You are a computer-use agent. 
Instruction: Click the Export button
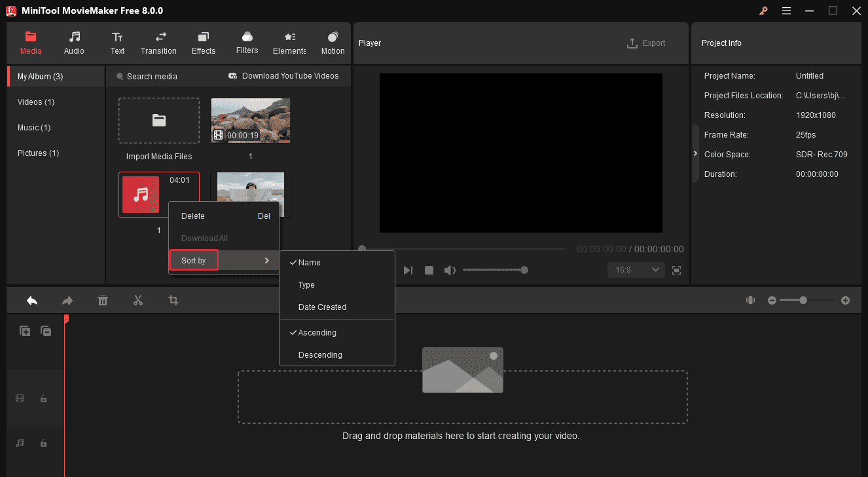point(646,43)
